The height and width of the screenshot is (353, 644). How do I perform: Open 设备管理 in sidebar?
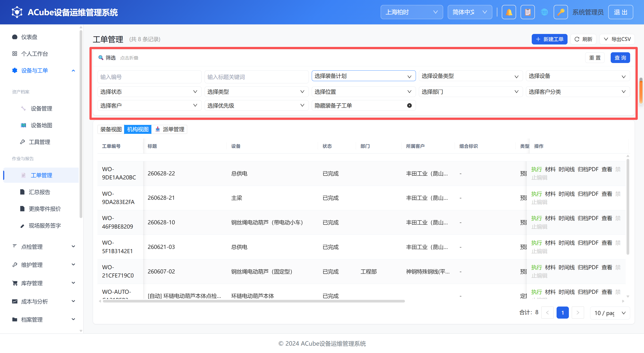[42, 108]
